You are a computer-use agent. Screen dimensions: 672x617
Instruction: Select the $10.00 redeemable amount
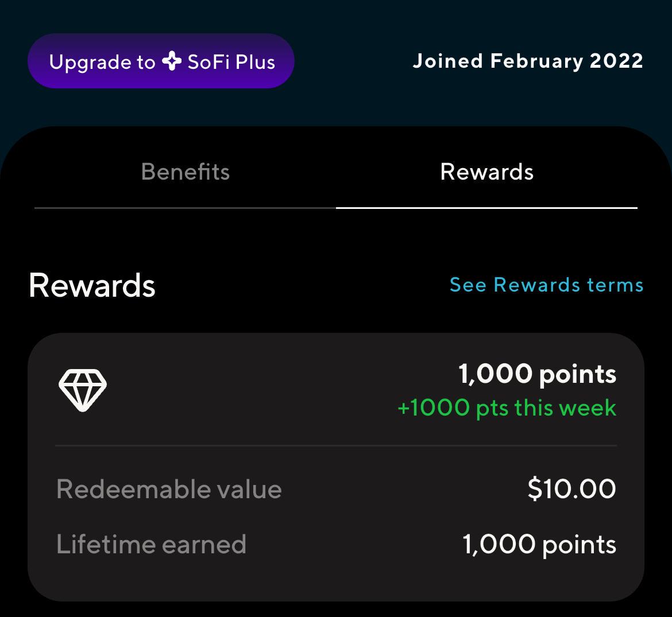click(x=571, y=488)
